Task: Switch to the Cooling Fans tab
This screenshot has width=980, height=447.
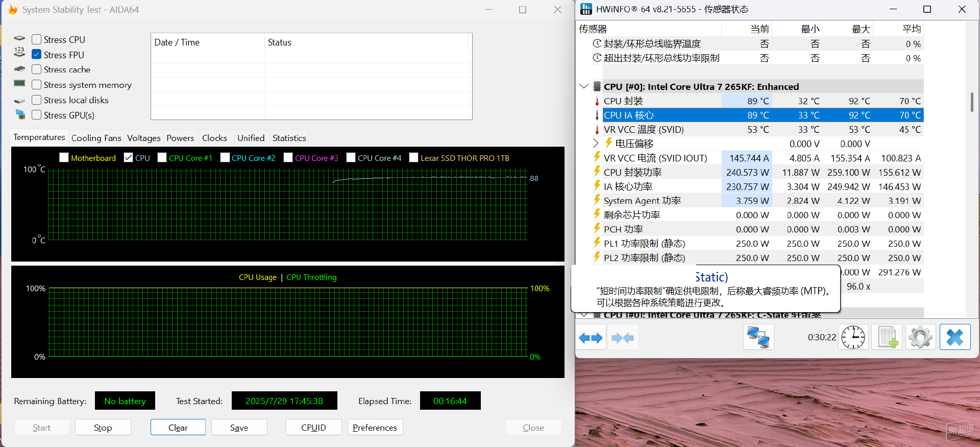Action: point(96,138)
